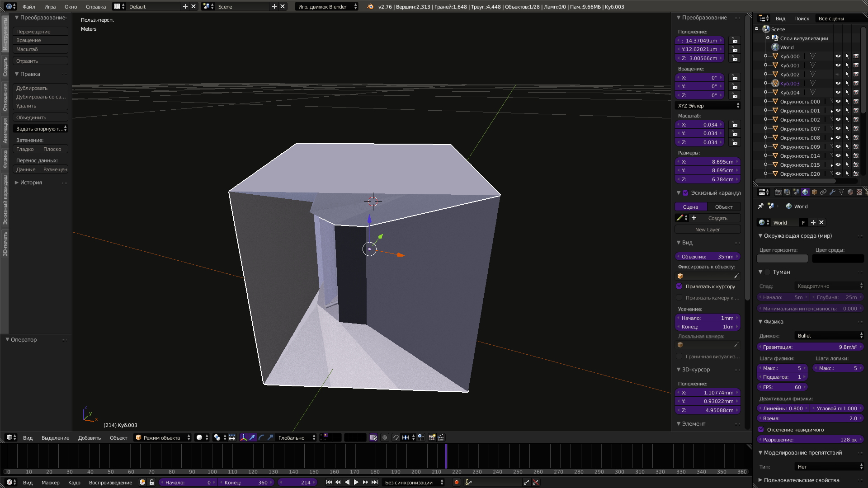
Task: Click the Дублировать button
Action: [40, 88]
